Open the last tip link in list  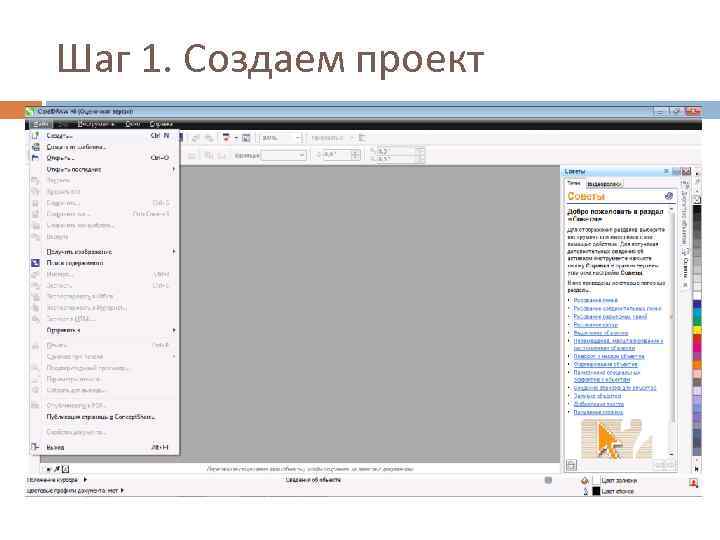pos(598,412)
